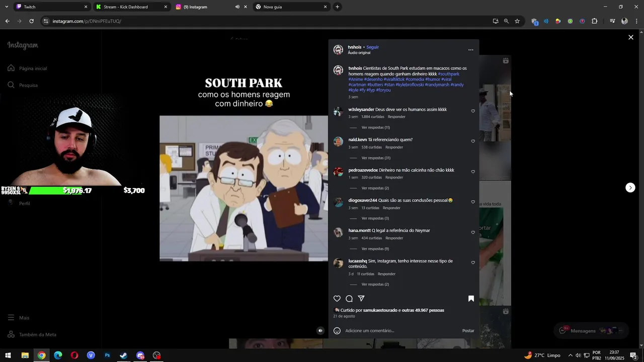This screenshot has width=644, height=362.
Task: Open the 'Mensagens' floating button
Action: coord(592,331)
